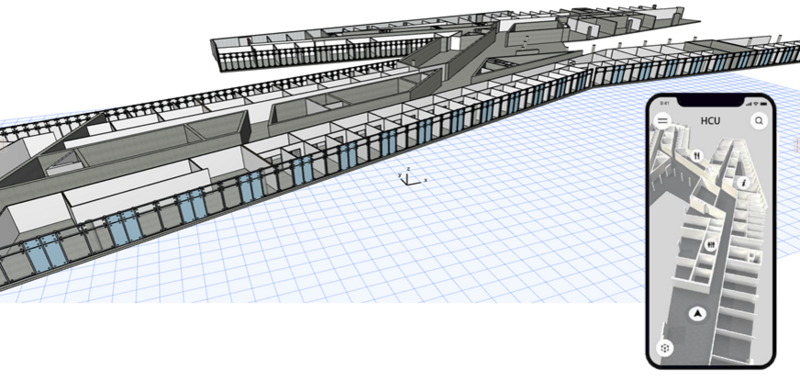Screen dimensions: 800x381
Task: Click the phone notch at top
Action: (711, 101)
